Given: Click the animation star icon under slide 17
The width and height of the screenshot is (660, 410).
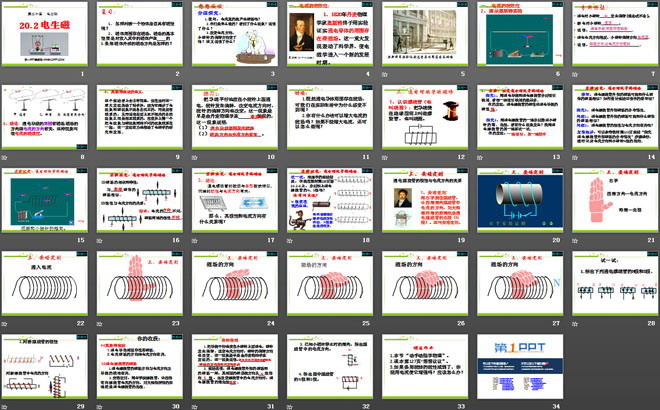Looking at the screenshot, I should coord(194,241).
